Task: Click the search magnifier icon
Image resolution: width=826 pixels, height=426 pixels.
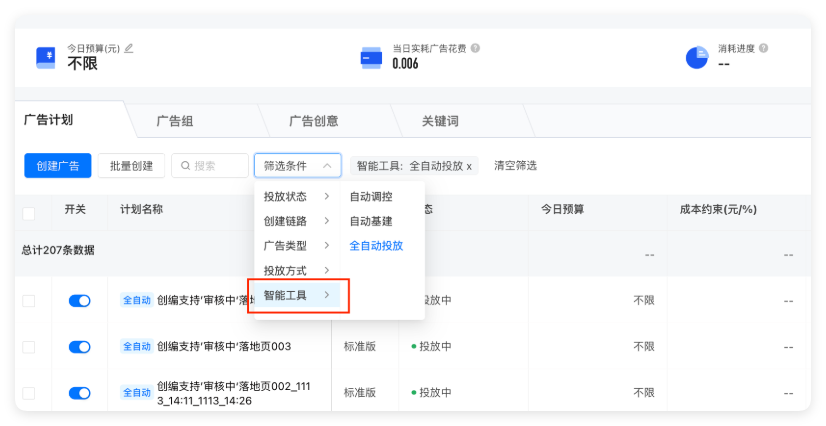Action: pos(185,166)
